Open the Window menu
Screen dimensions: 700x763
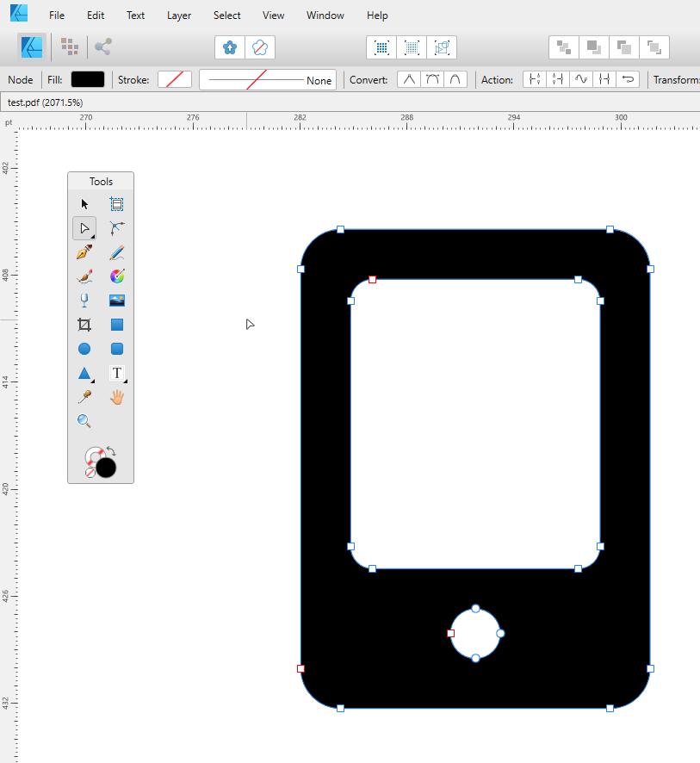point(325,16)
